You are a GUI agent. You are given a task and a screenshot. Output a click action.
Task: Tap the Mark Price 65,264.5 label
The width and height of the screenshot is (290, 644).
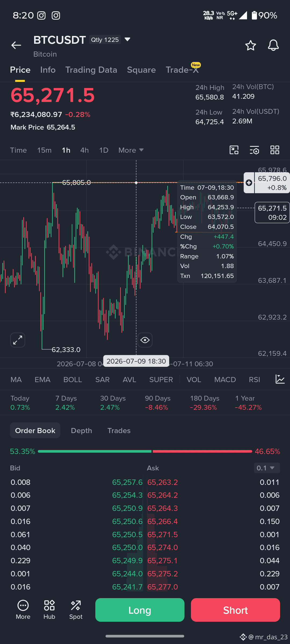43,127
